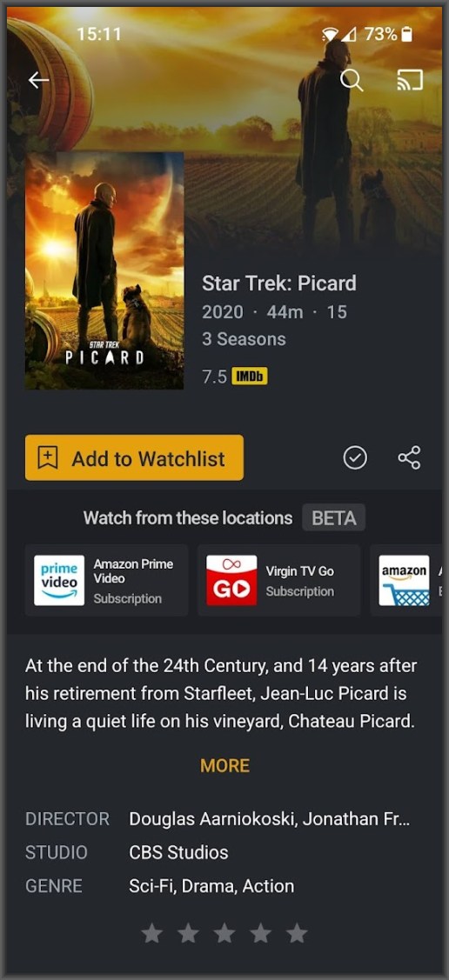Open the Picard poster thumbnail
Screen dimensions: 449x980
[104, 270]
